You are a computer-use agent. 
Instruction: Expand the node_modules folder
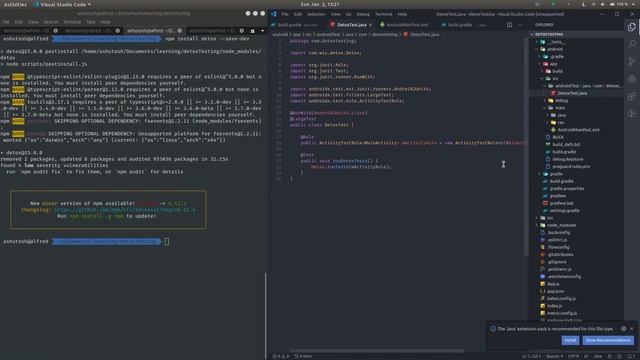tap(537, 225)
